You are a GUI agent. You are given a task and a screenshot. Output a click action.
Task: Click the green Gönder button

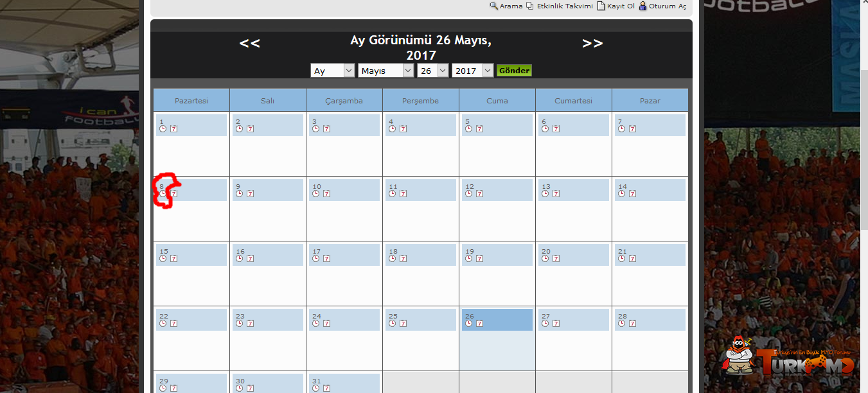[514, 71]
